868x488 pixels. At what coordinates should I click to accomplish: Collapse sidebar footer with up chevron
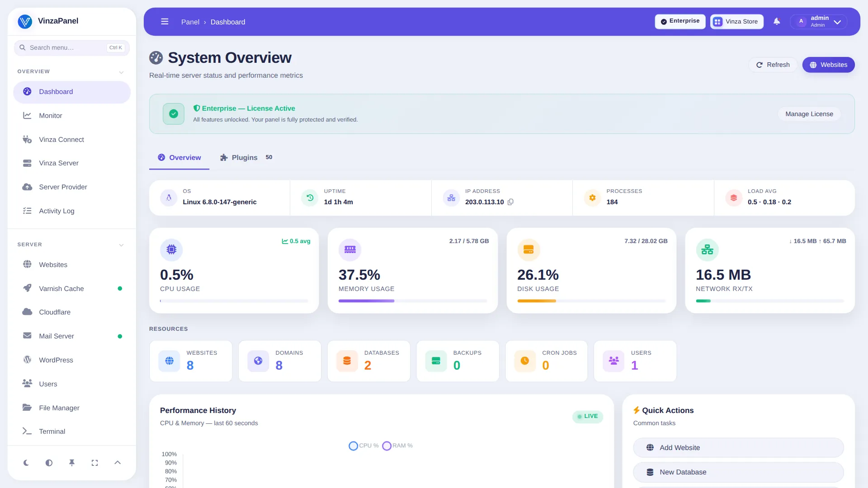pyautogui.click(x=118, y=463)
